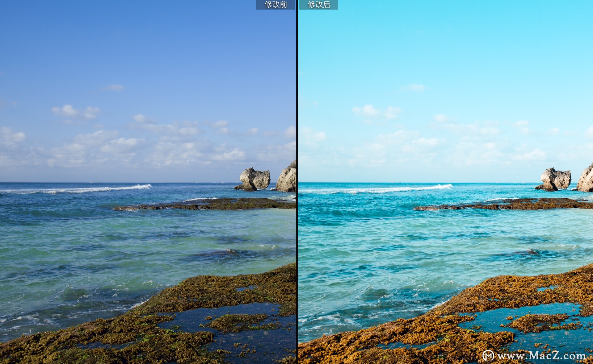The image size is (593, 364).
Task: Select the edited photo on the right
Action: coord(445,182)
